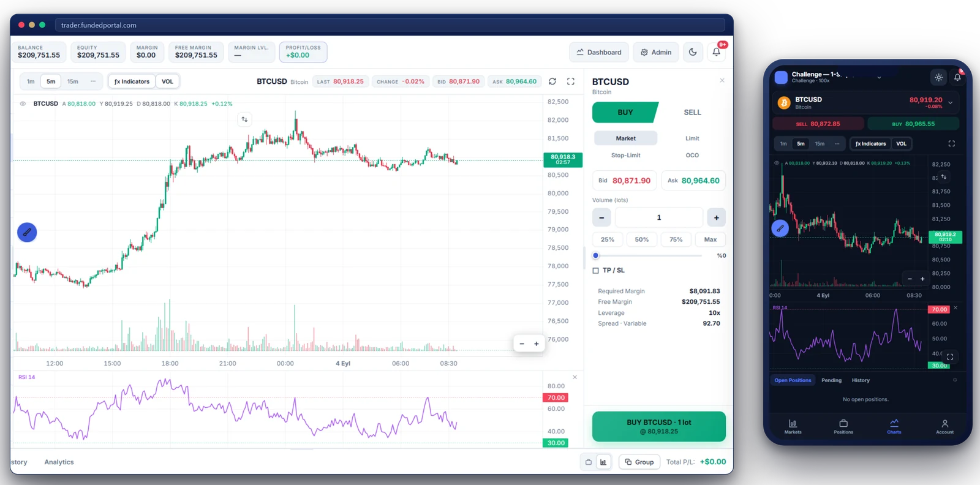980x485 pixels.
Task: Open fx Indicators on the mobile chart
Action: pyautogui.click(x=870, y=144)
